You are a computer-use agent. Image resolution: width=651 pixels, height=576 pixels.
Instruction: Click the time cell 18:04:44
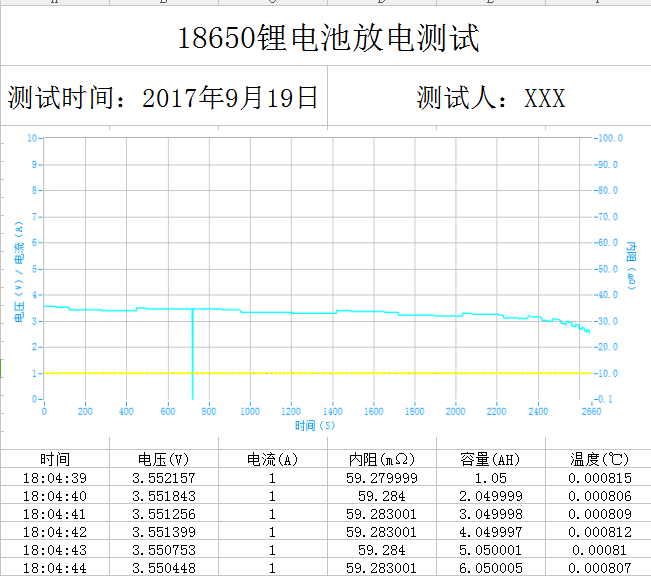pyautogui.click(x=55, y=567)
